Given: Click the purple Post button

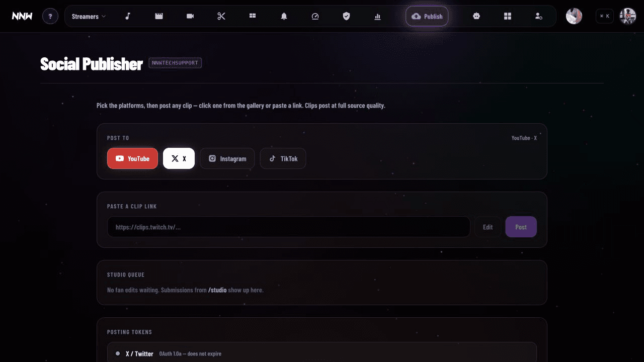Looking at the screenshot, I should (x=521, y=227).
